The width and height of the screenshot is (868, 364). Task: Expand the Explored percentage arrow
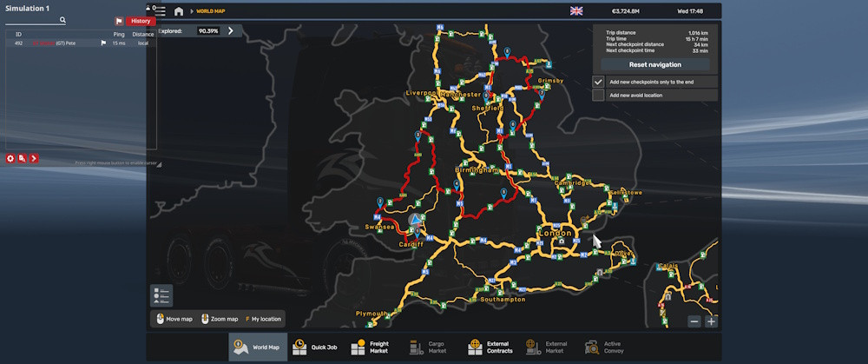231,30
